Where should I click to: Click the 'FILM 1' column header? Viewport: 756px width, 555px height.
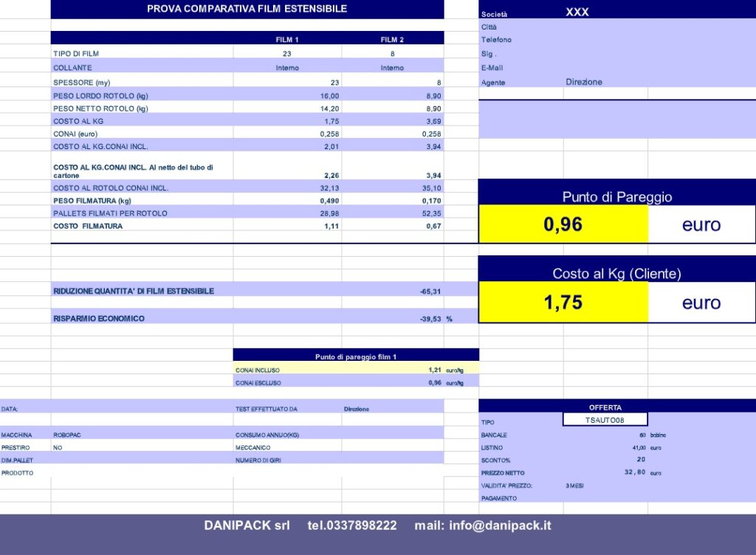coord(286,39)
